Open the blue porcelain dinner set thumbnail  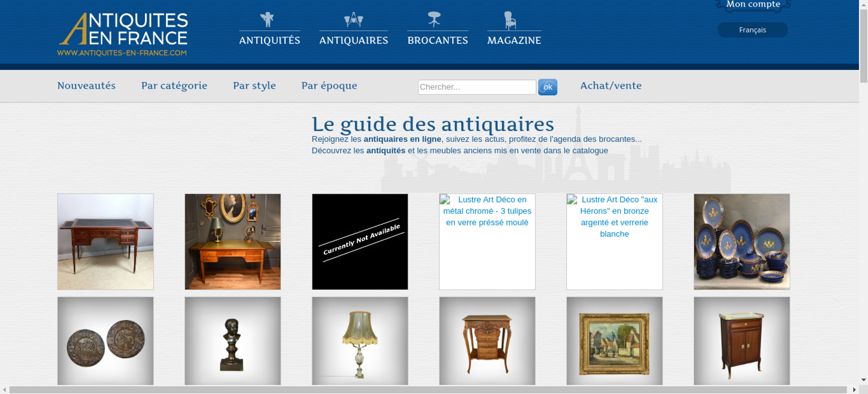point(741,242)
